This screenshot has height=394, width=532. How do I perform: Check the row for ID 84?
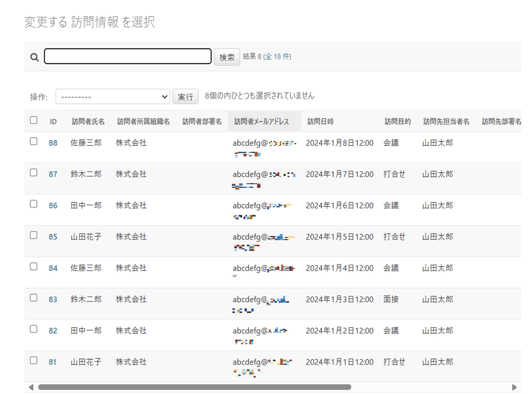(x=34, y=266)
